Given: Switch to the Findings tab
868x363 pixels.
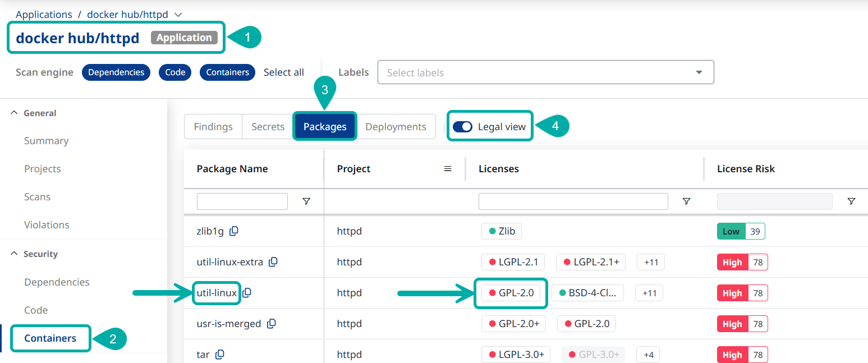Looking at the screenshot, I should coord(213,127).
